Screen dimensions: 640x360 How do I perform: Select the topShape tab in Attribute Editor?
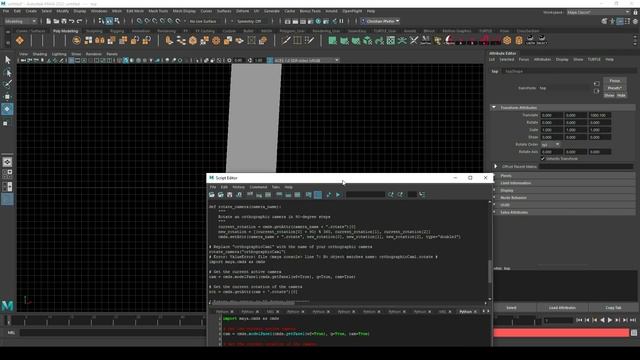point(514,71)
